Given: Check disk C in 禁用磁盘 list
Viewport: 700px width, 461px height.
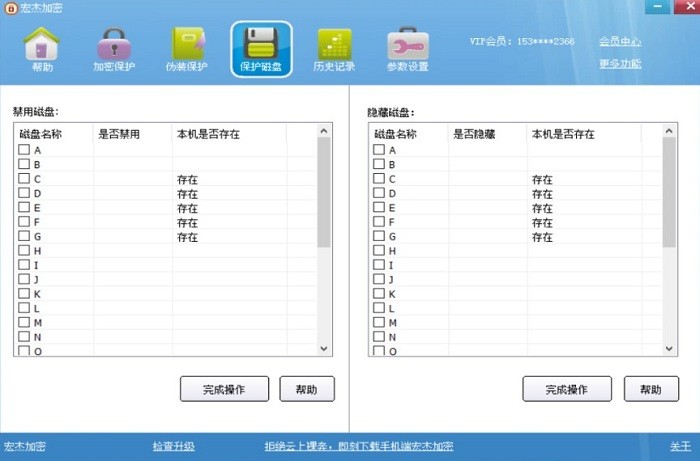Looking at the screenshot, I should coord(24,179).
